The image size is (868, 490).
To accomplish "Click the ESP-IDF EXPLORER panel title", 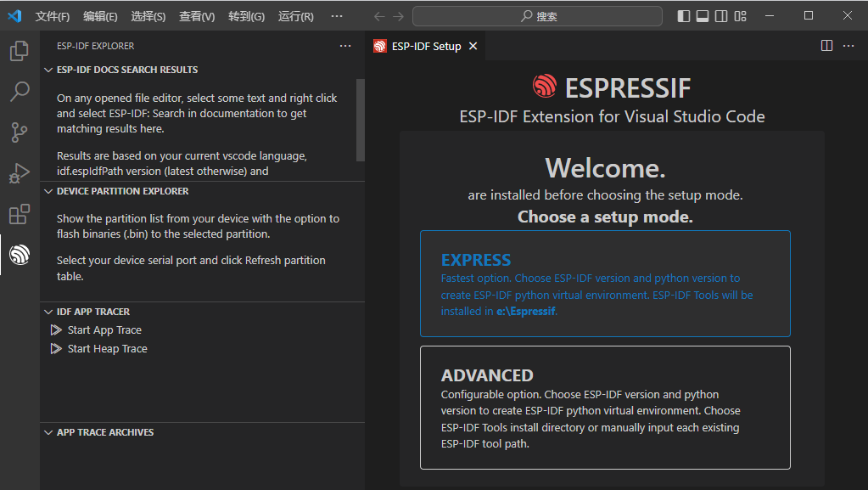I will pyautogui.click(x=95, y=46).
